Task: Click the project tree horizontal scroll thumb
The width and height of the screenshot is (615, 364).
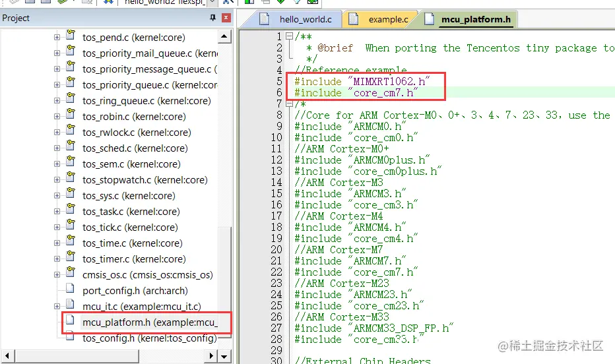Action: 77,356
